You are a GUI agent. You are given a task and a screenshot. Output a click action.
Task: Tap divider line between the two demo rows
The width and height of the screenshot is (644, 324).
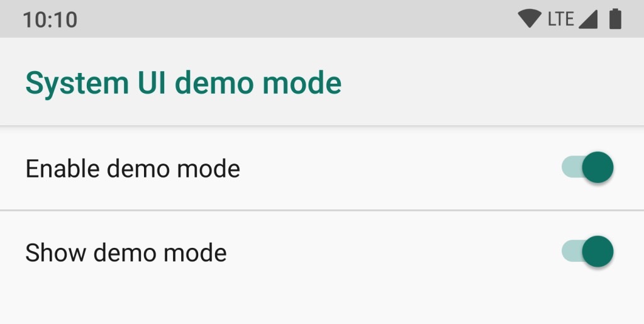pyautogui.click(x=322, y=210)
